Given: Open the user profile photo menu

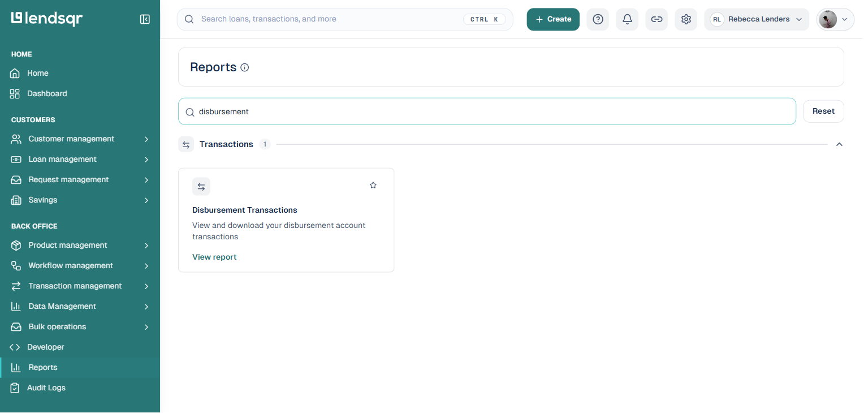Looking at the screenshot, I should coord(835,19).
